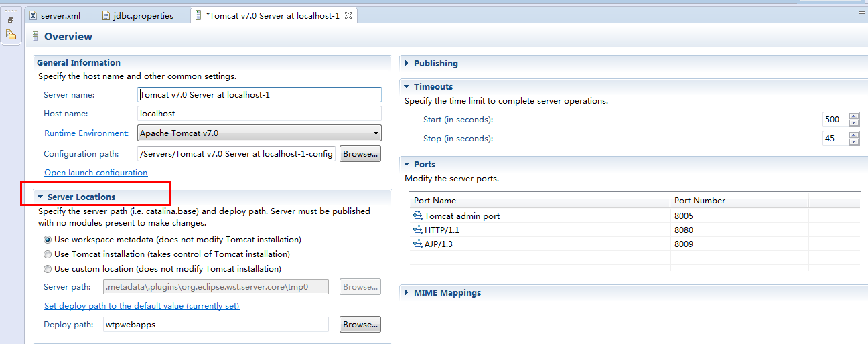Click the Start timeout value field 500
The image size is (868, 344).
835,120
